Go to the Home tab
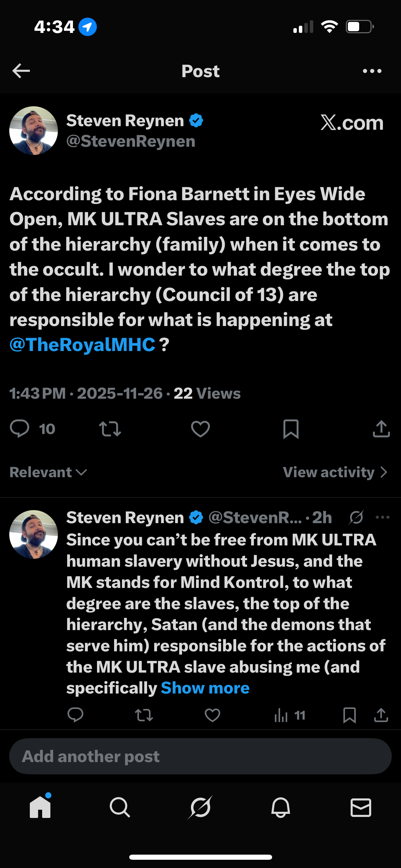401x868 pixels. coord(40,807)
